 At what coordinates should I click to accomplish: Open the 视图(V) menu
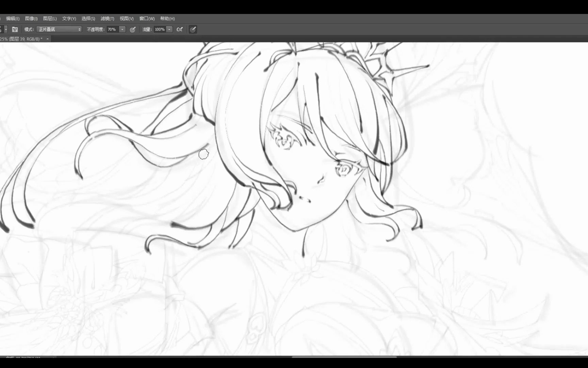coord(127,19)
